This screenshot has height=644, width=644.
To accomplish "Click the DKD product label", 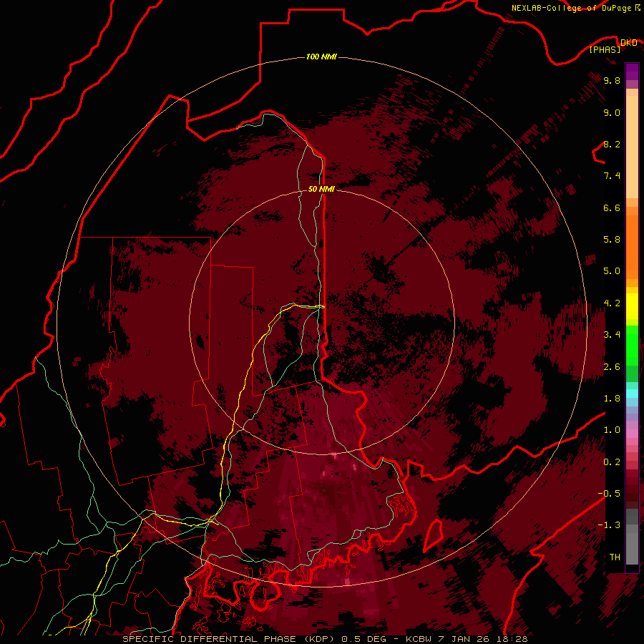I will (628, 42).
